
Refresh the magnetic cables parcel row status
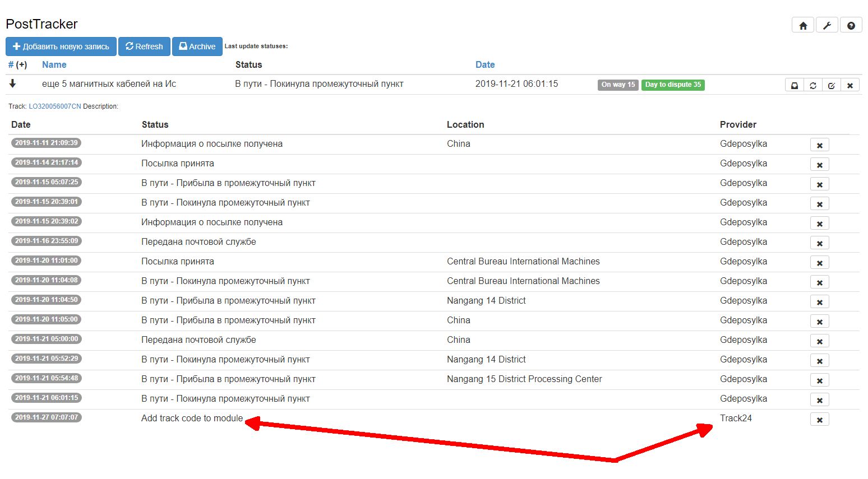click(813, 85)
